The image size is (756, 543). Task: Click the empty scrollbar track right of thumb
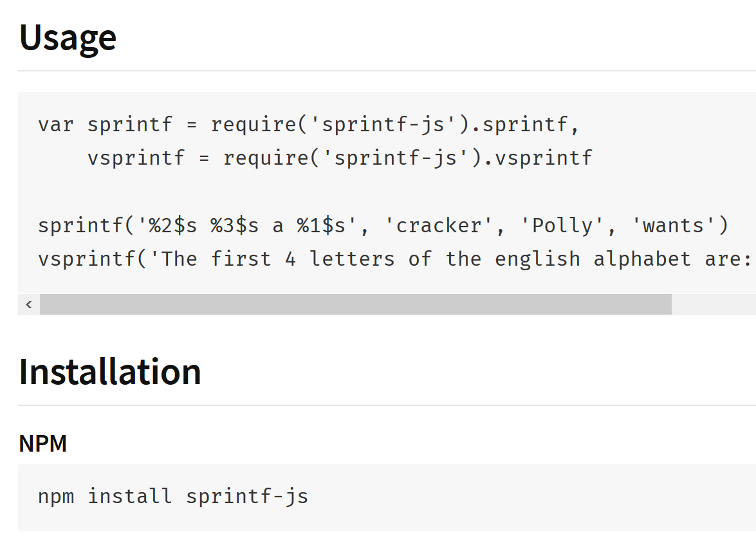point(713,304)
